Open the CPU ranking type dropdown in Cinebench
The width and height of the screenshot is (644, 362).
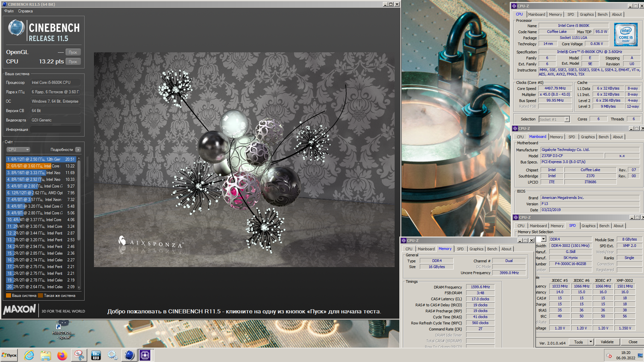pyautogui.click(x=18, y=150)
